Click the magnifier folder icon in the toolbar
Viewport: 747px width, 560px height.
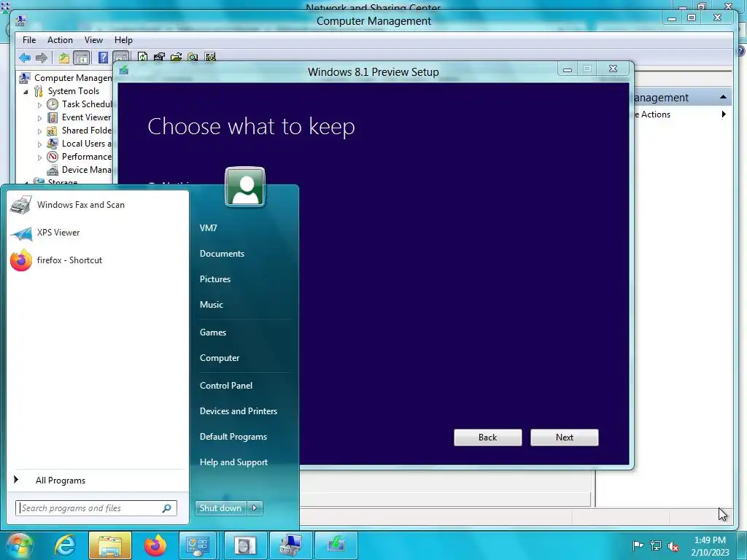[x=193, y=57]
